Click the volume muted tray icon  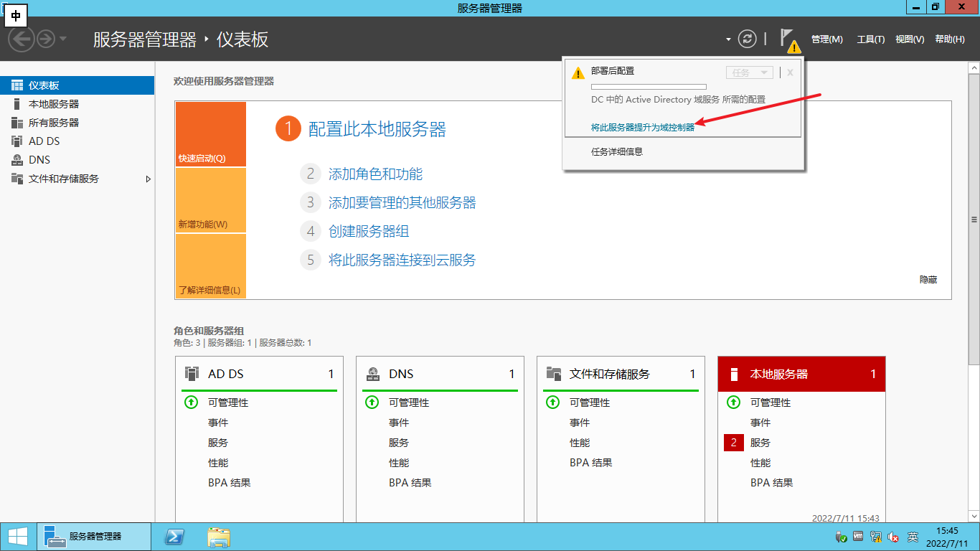pos(894,537)
